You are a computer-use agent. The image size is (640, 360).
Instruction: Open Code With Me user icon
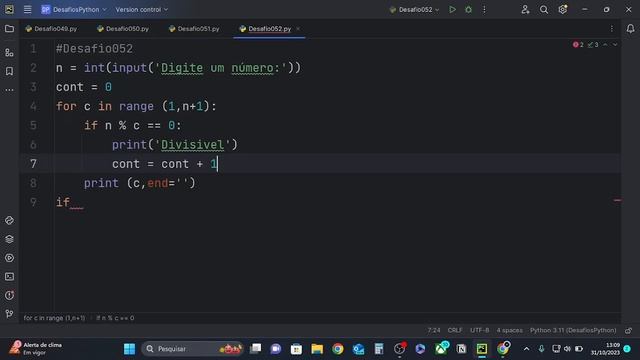coord(525,9)
